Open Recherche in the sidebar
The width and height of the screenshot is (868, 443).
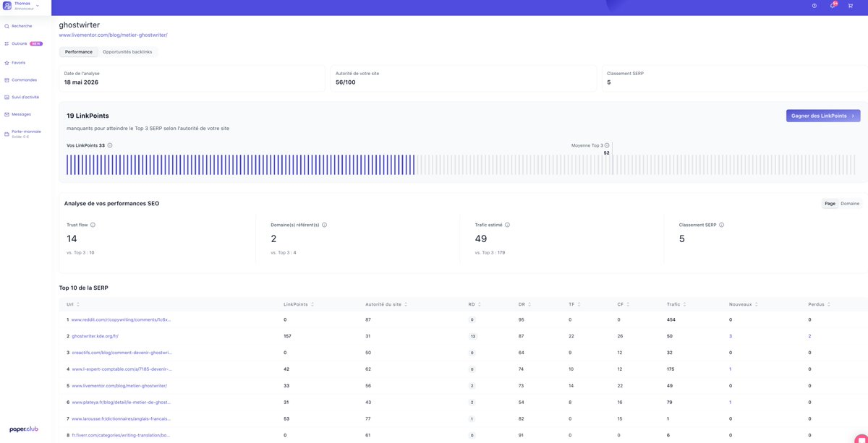22,26
